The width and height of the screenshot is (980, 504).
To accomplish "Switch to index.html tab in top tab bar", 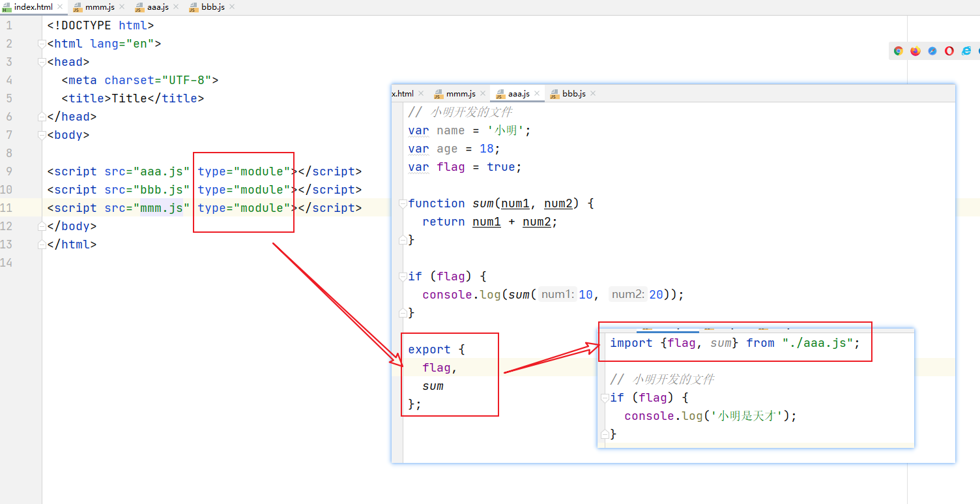I will pos(33,7).
